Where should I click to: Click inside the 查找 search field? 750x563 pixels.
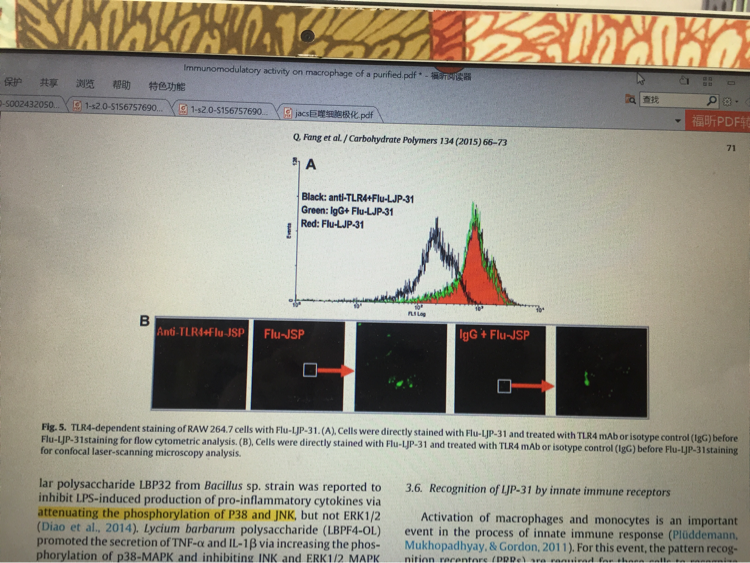click(673, 100)
